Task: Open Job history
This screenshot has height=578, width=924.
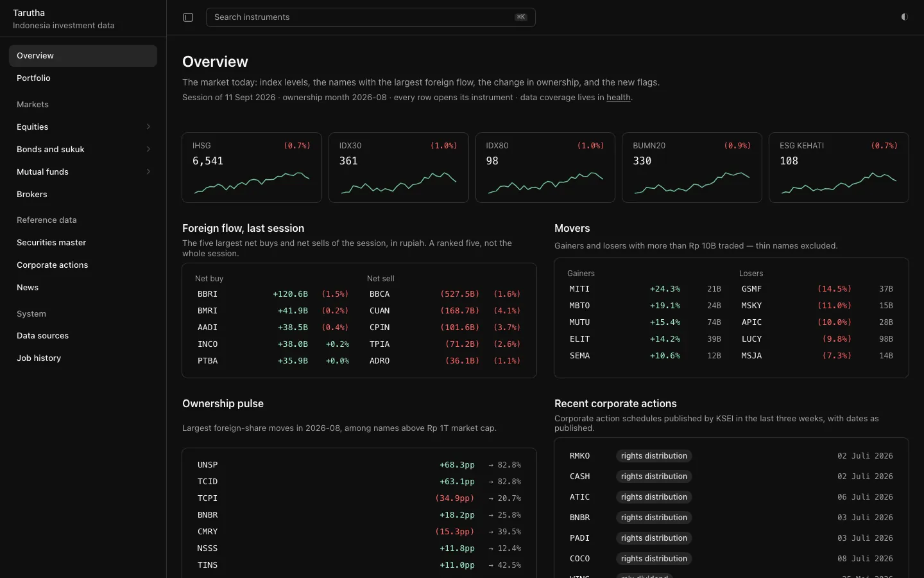Action: [83, 358]
